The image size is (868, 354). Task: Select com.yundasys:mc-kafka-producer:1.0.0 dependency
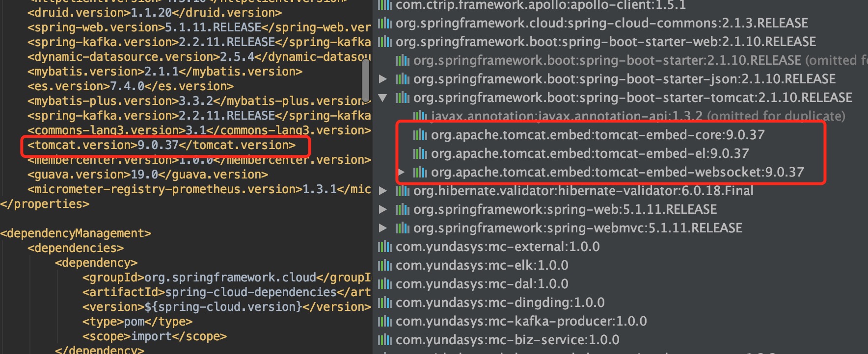point(521,321)
